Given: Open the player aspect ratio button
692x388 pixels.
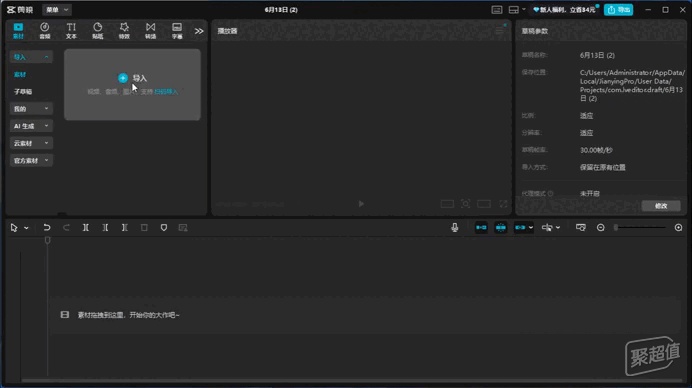Looking at the screenshot, I should (x=484, y=204).
